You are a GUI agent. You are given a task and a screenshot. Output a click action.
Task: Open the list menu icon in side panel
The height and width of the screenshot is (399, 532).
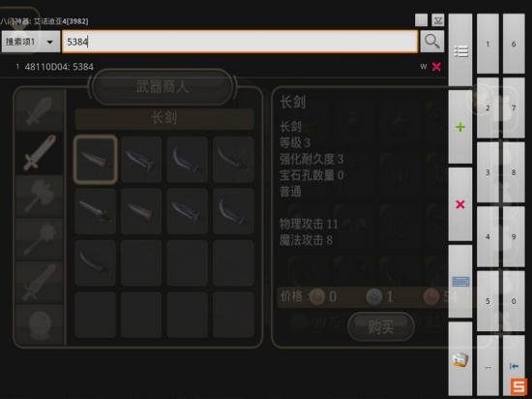(x=460, y=50)
